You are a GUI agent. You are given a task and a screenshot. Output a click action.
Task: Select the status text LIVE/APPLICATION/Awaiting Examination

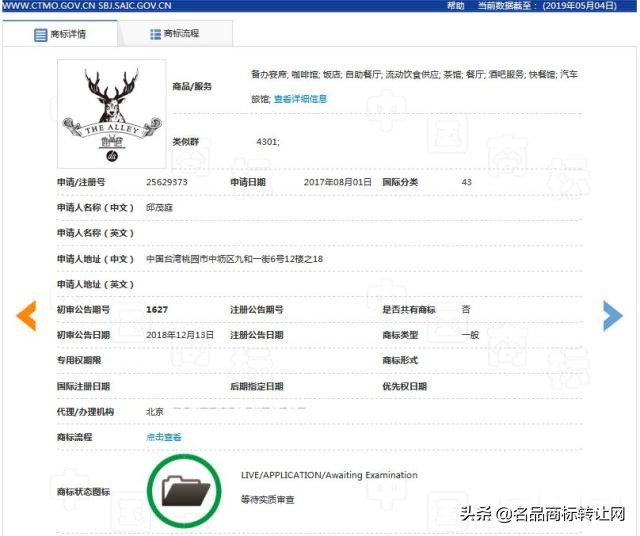329,475
